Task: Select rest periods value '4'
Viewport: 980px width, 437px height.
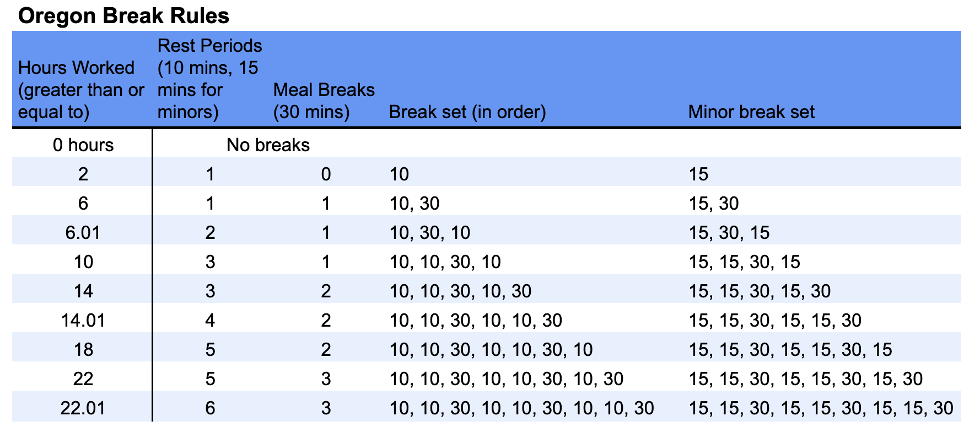Action: (x=210, y=320)
